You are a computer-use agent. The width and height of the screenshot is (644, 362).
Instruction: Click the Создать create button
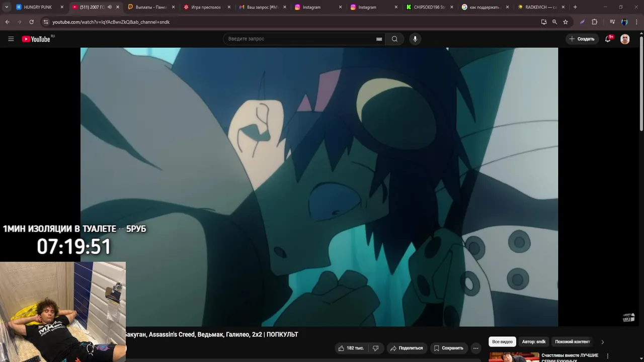(x=582, y=39)
